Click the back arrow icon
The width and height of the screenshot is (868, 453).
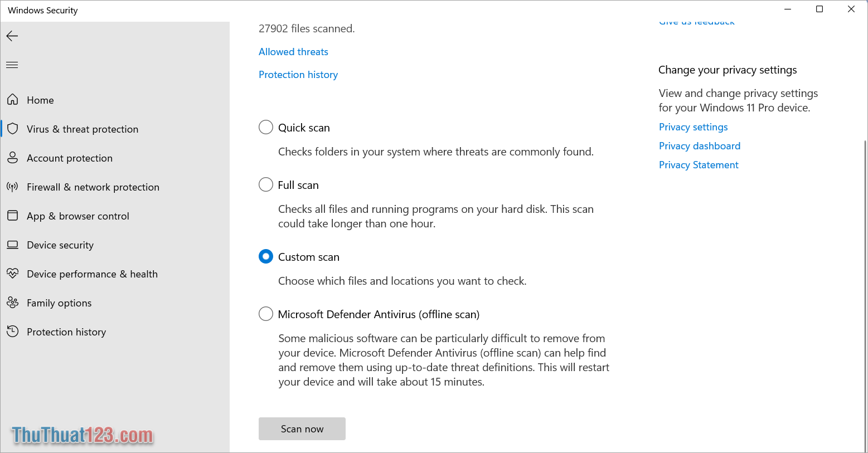[12, 36]
